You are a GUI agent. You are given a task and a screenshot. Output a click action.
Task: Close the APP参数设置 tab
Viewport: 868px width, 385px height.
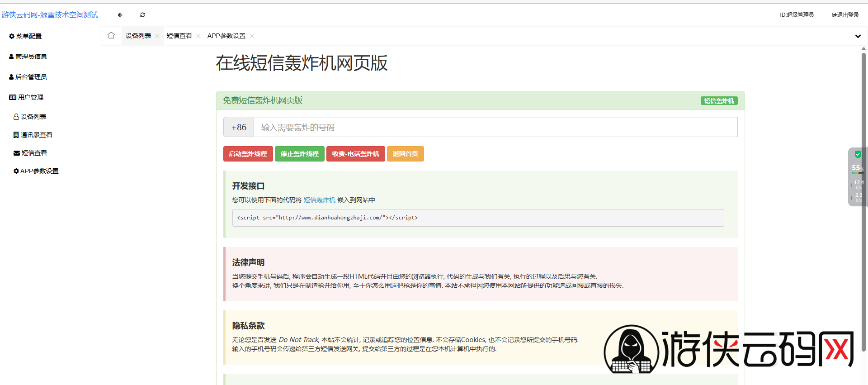pos(252,36)
